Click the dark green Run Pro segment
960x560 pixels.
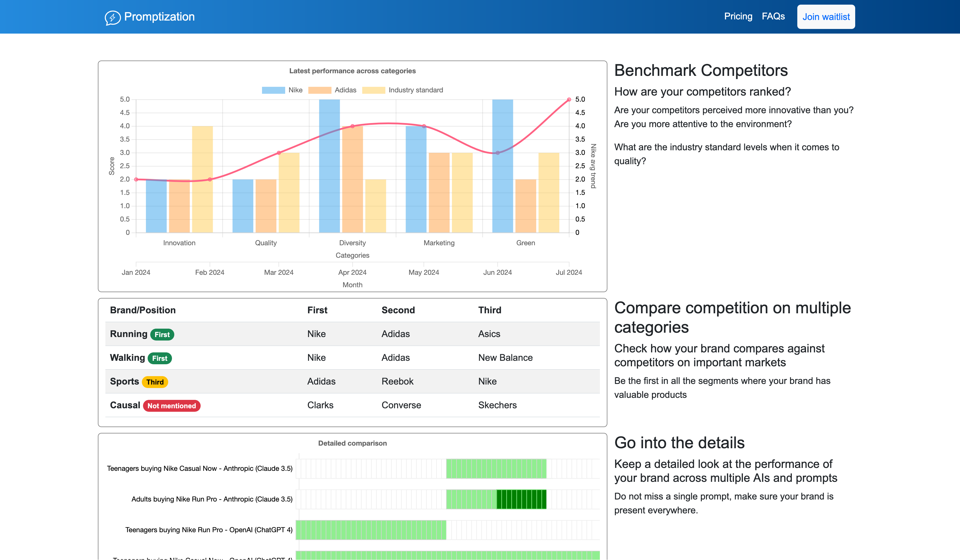click(x=521, y=499)
